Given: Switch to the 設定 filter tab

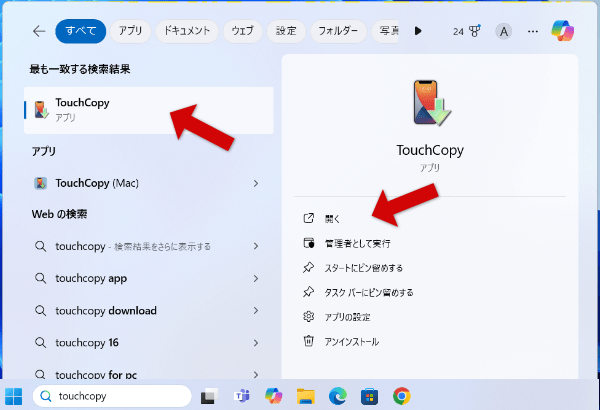Looking at the screenshot, I should [x=286, y=31].
